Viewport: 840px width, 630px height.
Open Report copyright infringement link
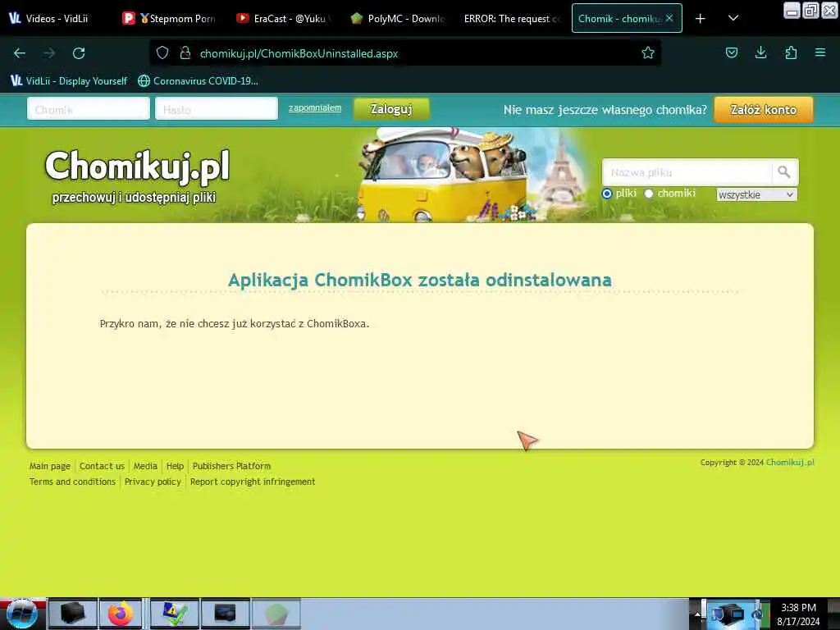(x=253, y=482)
